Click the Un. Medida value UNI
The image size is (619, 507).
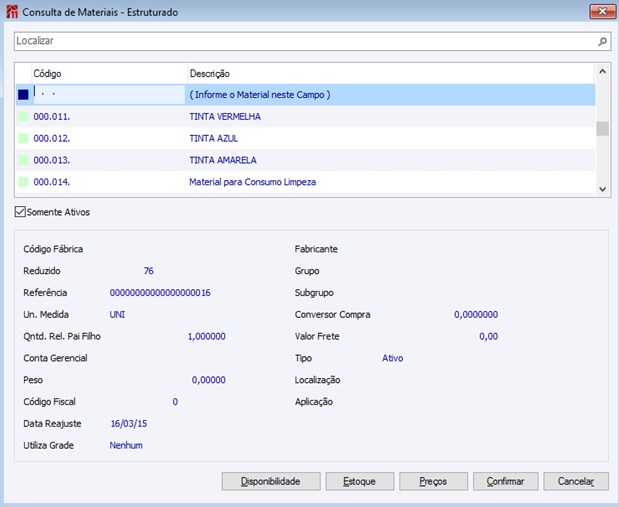click(117, 314)
